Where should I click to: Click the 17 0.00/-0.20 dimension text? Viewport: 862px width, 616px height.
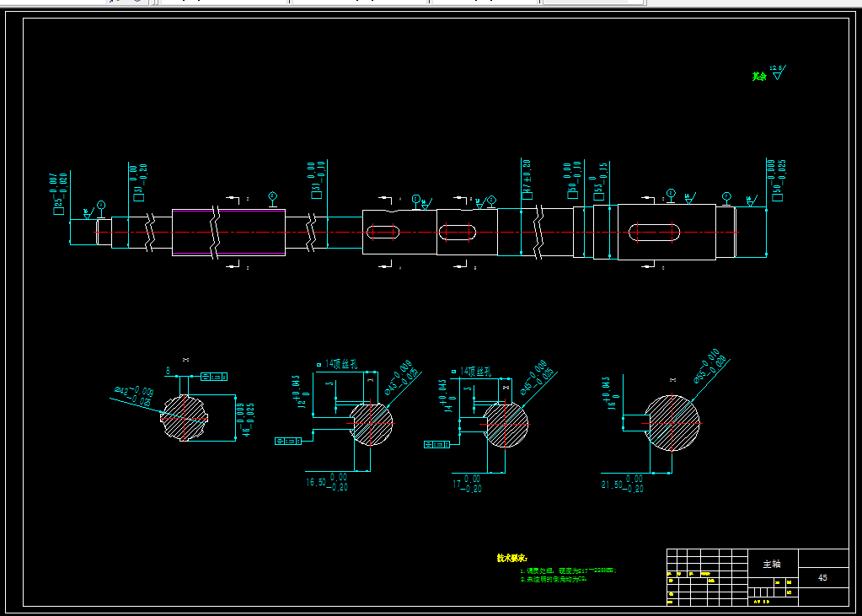[466, 484]
